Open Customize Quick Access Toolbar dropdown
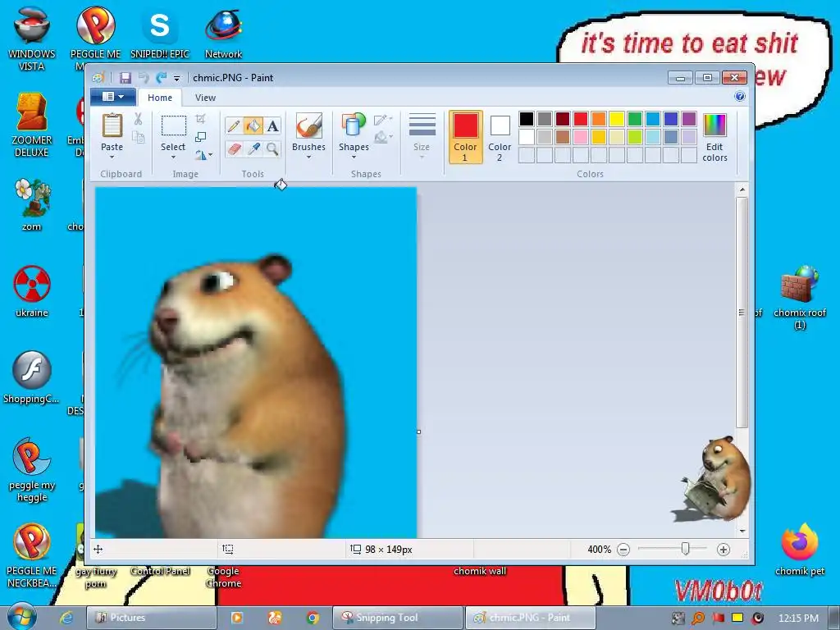Screen dimensions: 840x630 pos(177,78)
